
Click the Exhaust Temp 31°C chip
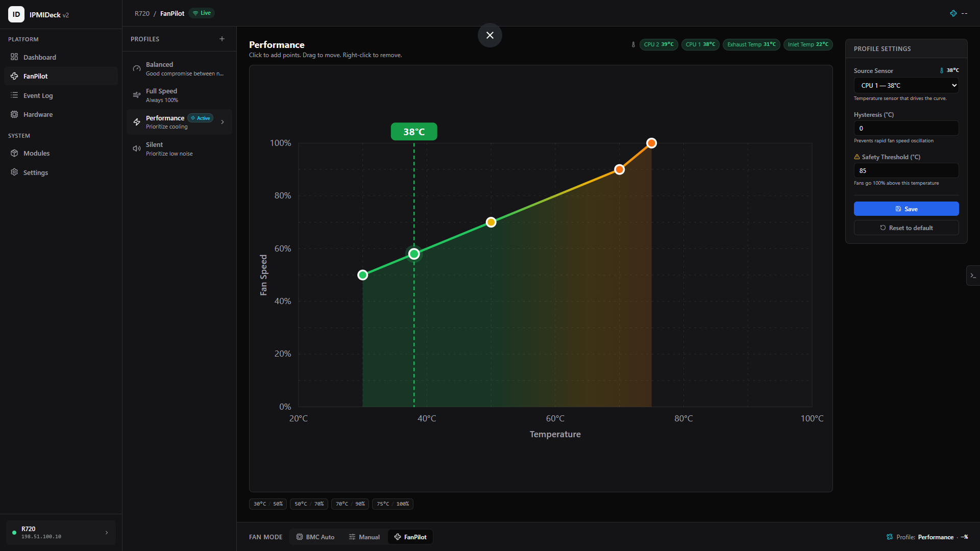[751, 44]
